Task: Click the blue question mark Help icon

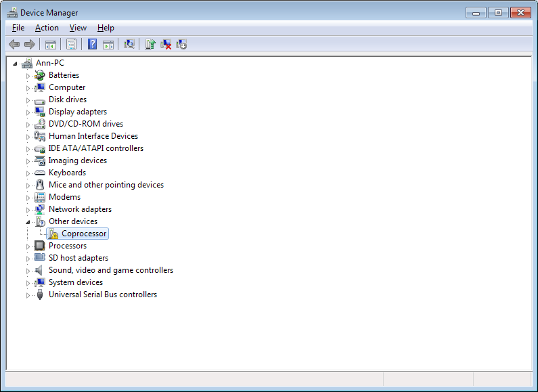Action: tap(92, 44)
